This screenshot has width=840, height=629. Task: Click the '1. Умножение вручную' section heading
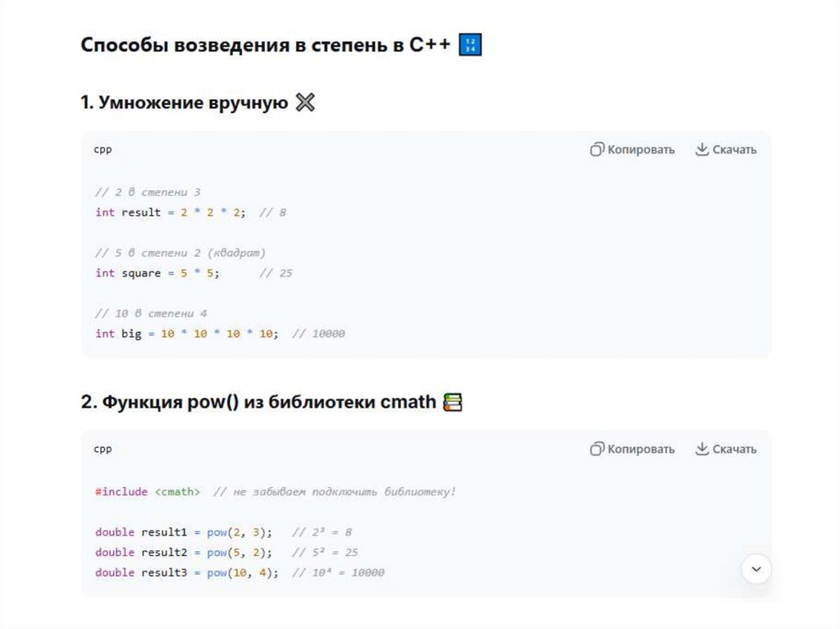[184, 103]
